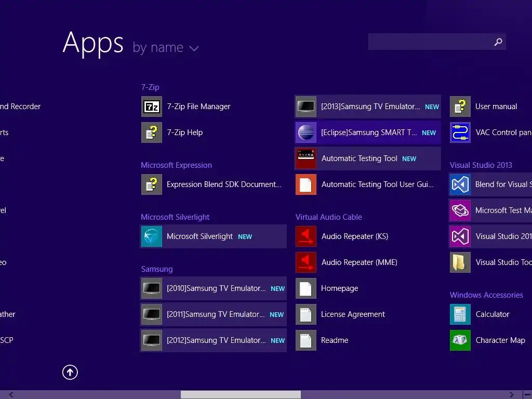Launch the [2013]Samsung TV Emulator icon
The width and height of the screenshot is (532, 399).
pos(305,107)
